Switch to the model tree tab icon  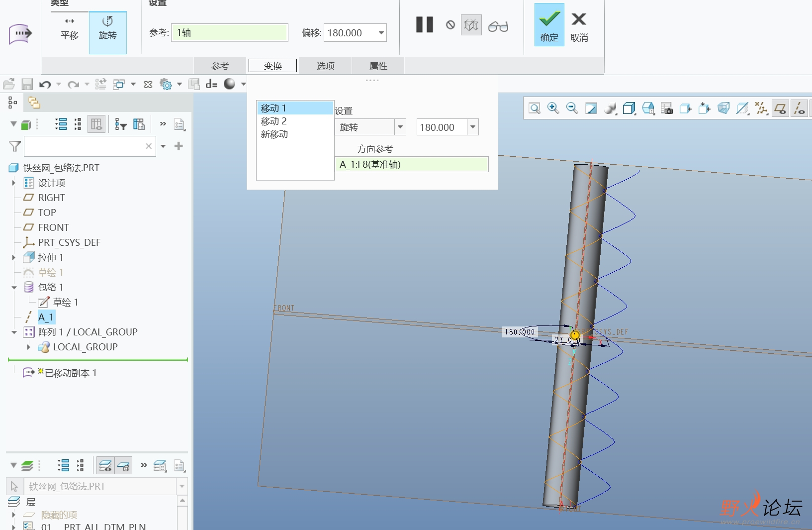point(13,103)
